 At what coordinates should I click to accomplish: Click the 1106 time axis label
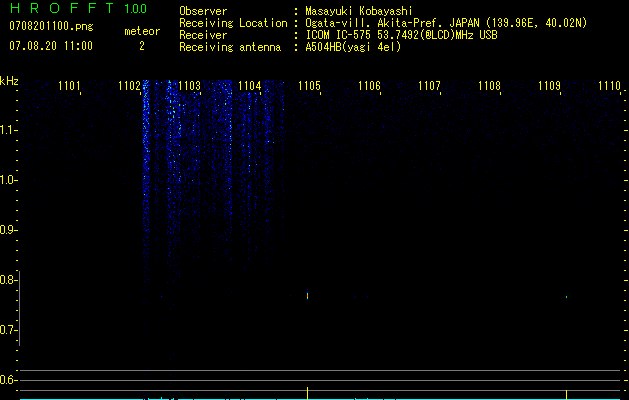[369, 86]
